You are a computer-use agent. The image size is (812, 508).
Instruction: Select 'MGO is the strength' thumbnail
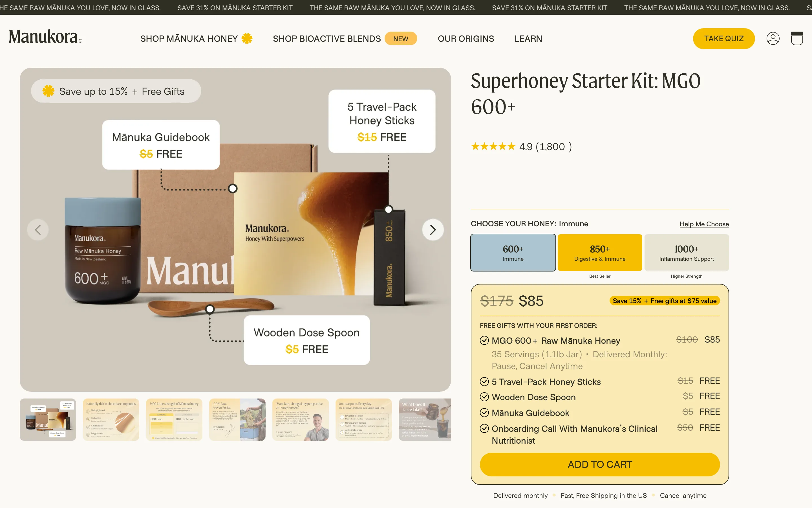pyautogui.click(x=174, y=420)
